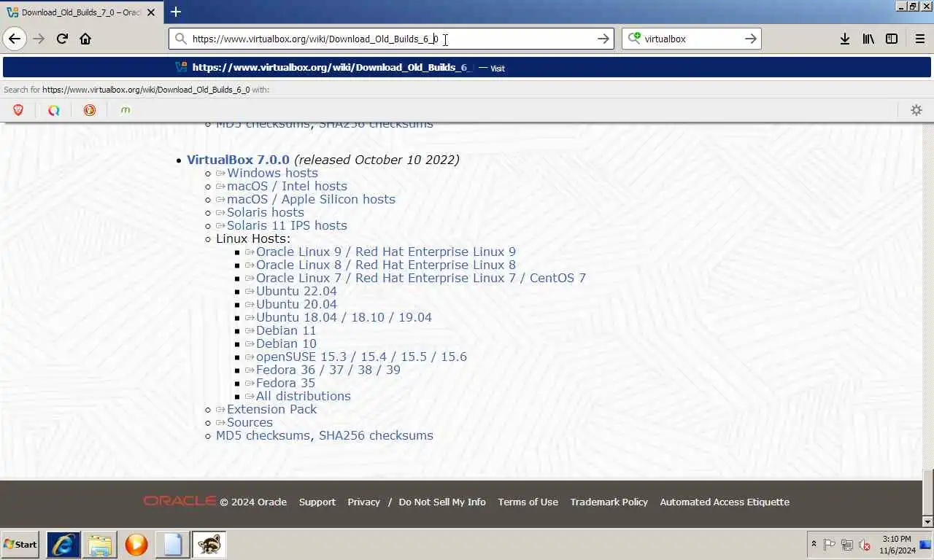934x560 pixels.
Task: Click the Solaris hosts link
Action: (x=265, y=212)
